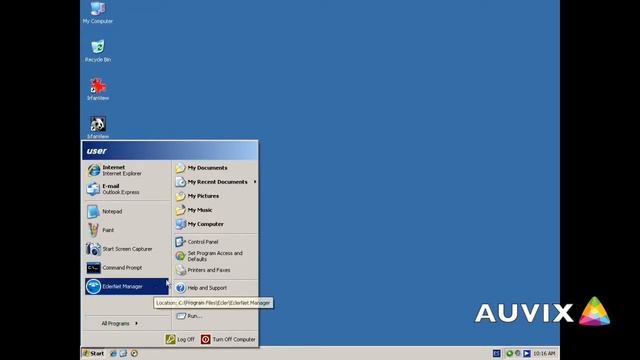Open IrfanView red star desktop icon
The width and height of the screenshot is (640, 360).
pyautogui.click(x=98, y=89)
